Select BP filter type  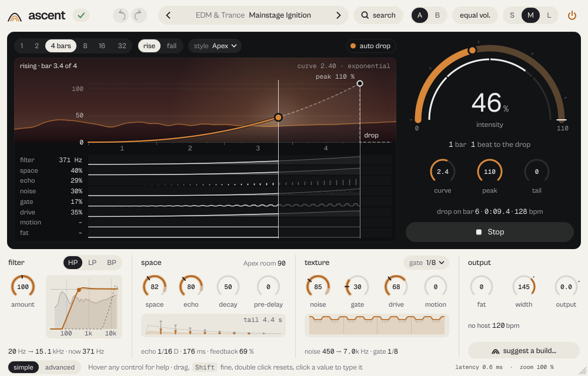pos(112,263)
